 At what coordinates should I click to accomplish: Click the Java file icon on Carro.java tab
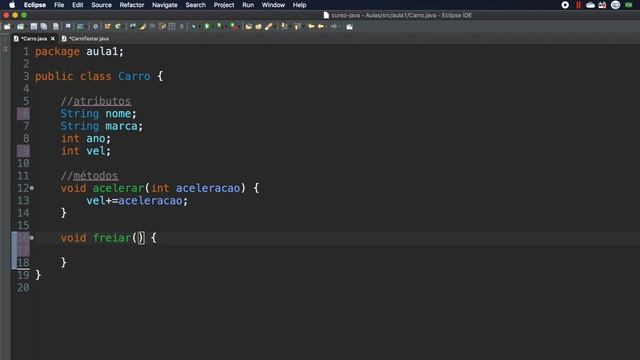(16, 38)
